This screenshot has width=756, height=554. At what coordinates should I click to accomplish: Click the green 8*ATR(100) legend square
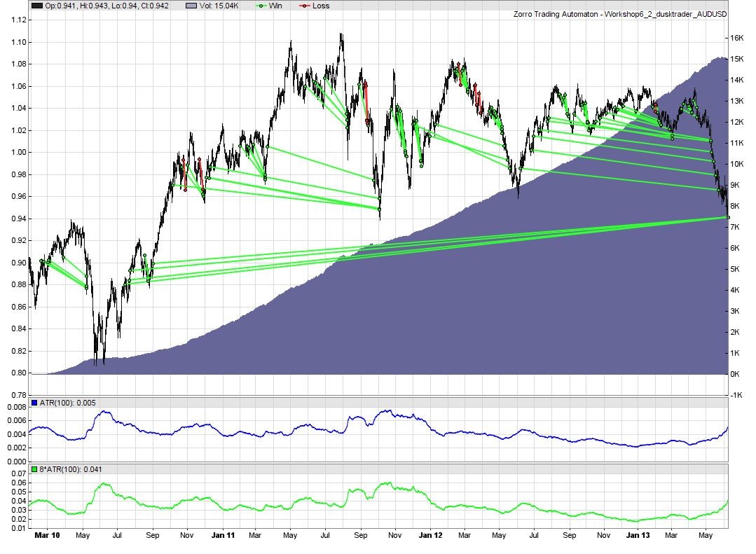click(x=36, y=469)
